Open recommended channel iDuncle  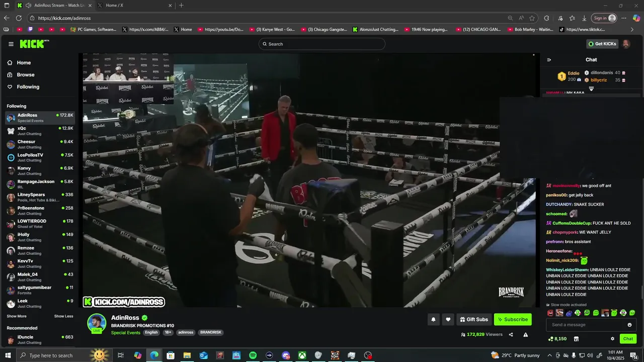point(40,340)
